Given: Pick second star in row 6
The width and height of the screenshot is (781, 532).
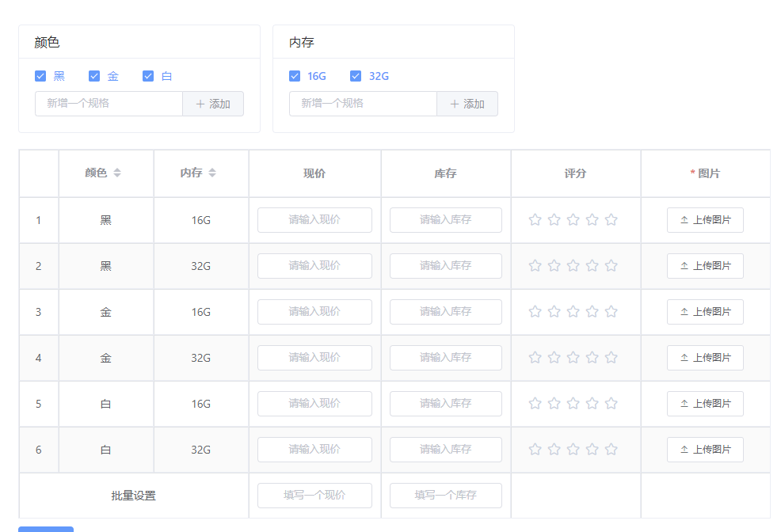Looking at the screenshot, I should click(x=554, y=450).
